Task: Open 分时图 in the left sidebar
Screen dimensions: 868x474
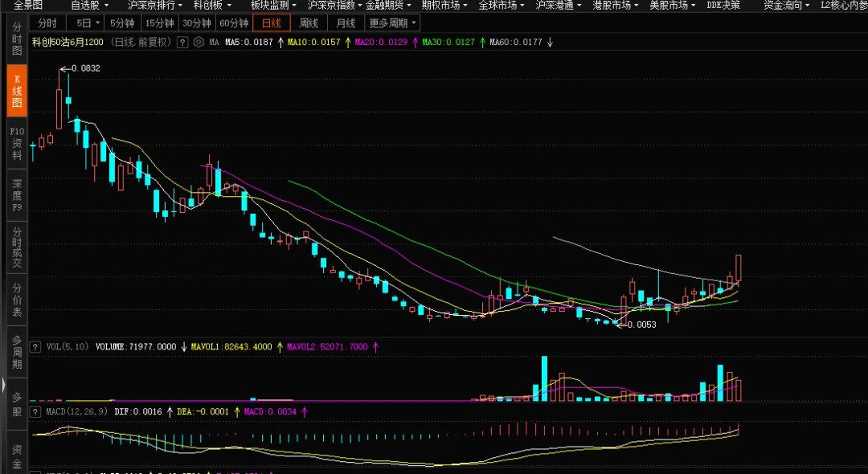Action: pyautogui.click(x=17, y=39)
